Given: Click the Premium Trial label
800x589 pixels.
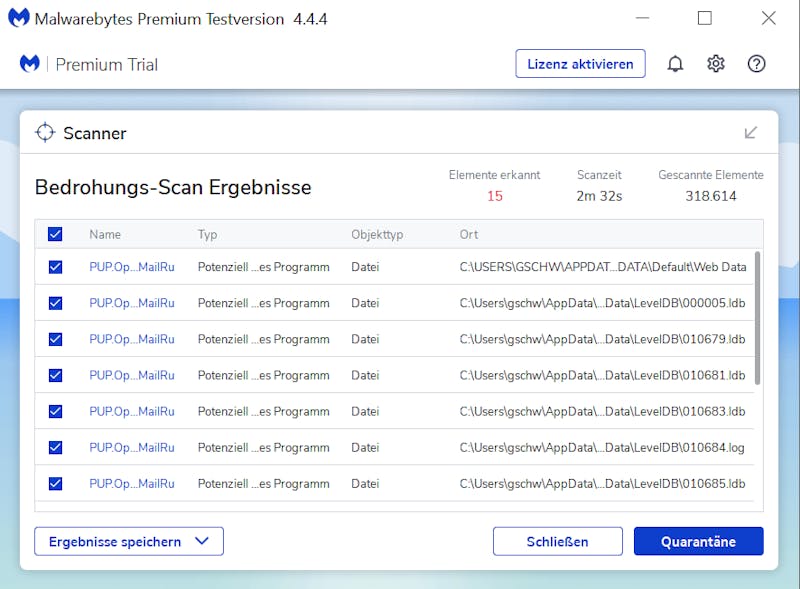Looking at the screenshot, I should click(x=107, y=64).
